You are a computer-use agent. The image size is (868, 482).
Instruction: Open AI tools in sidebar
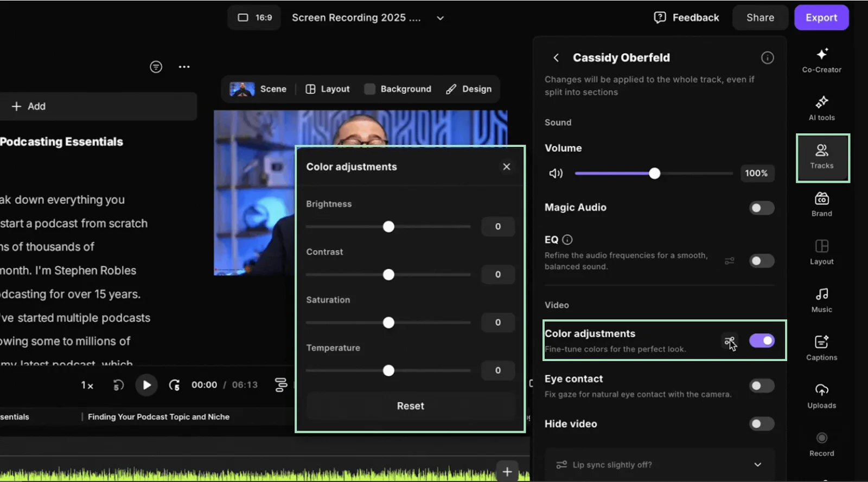click(x=821, y=108)
